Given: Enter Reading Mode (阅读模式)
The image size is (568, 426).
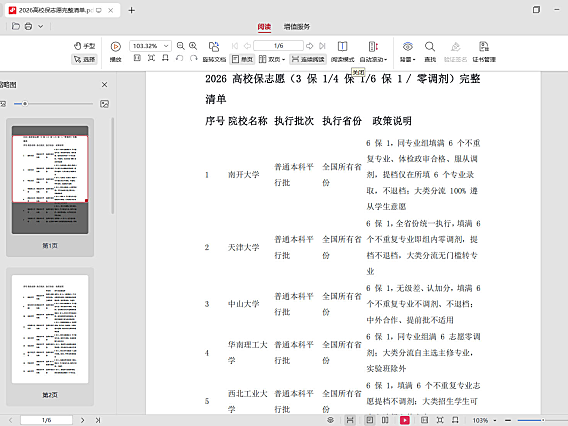Looking at the screenshot, I should click(x=342, y=51).
